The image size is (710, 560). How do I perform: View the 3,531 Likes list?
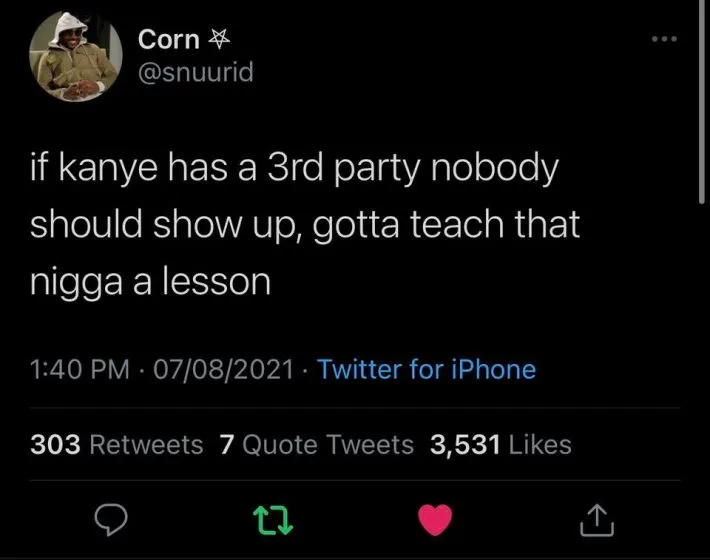(x=501, y=445)
